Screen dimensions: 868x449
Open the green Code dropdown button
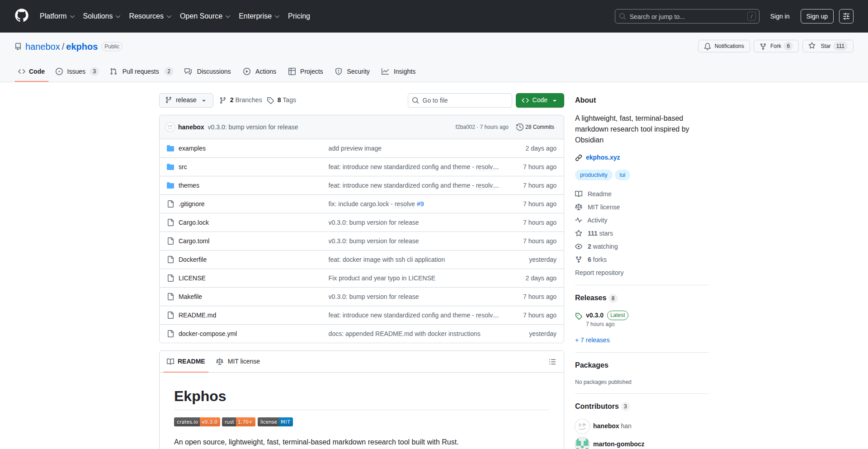[540, 100]
